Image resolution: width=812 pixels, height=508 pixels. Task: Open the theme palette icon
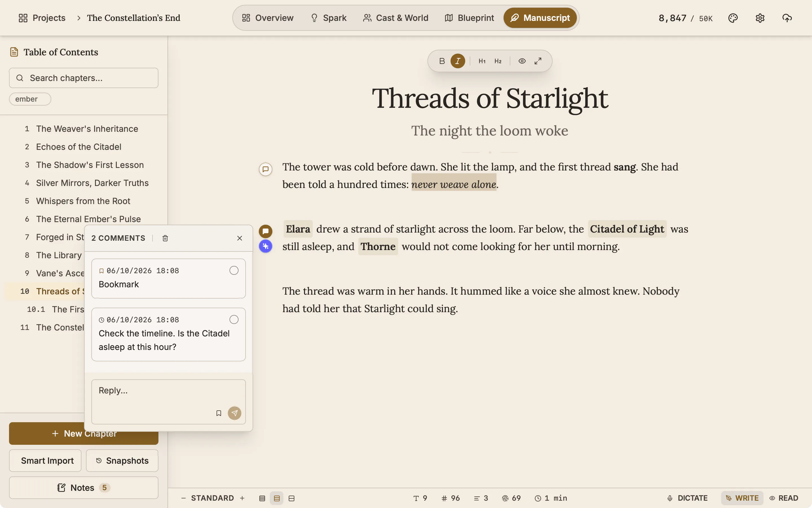click(733, 18)
